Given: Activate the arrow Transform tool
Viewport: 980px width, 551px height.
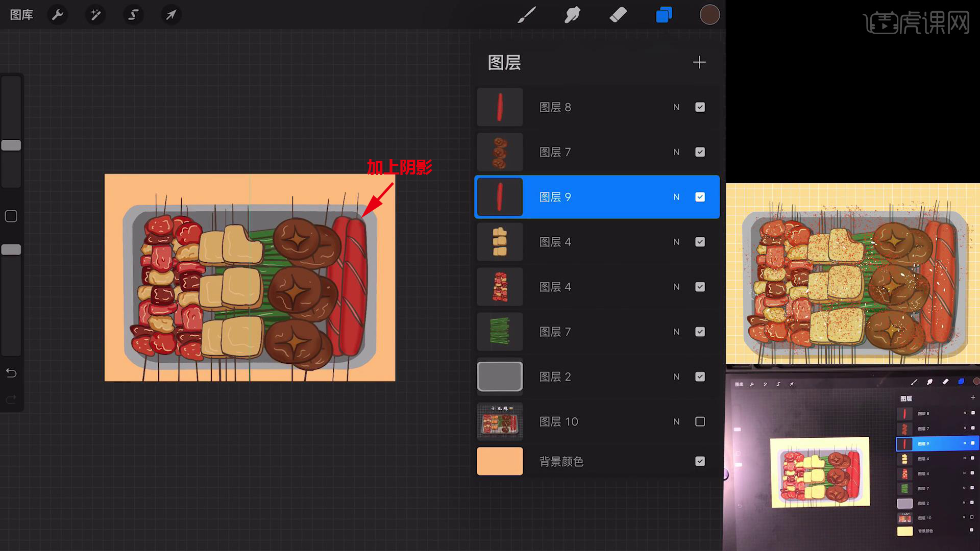Looking at the screenshot, I should coord(171,15).
